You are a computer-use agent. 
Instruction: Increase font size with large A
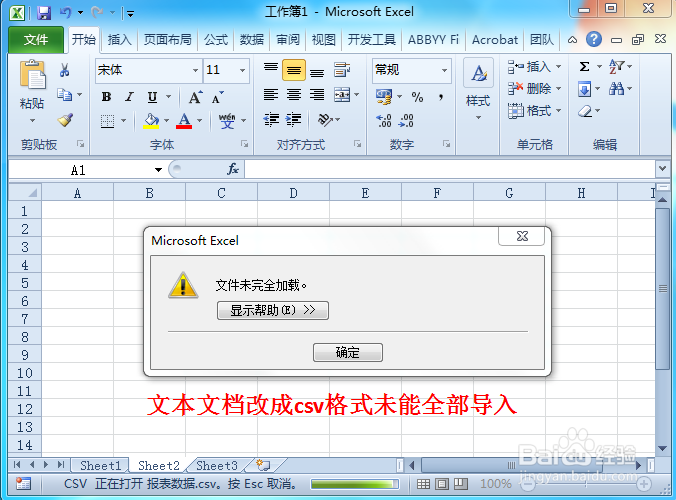coord(195,97)
